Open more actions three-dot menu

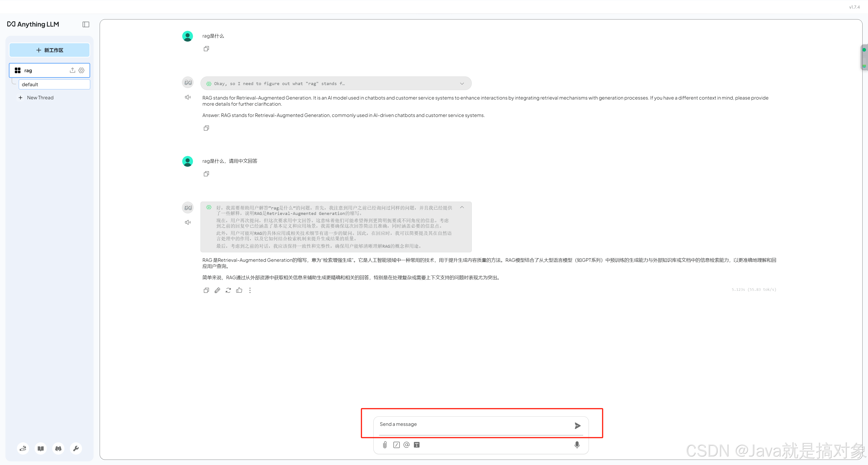pos(250,290)
